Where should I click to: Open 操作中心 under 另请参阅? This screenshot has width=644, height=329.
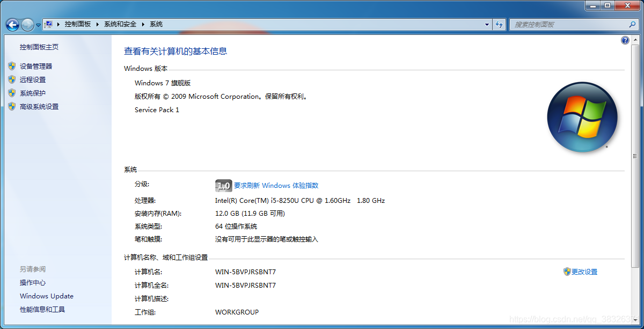33,283
